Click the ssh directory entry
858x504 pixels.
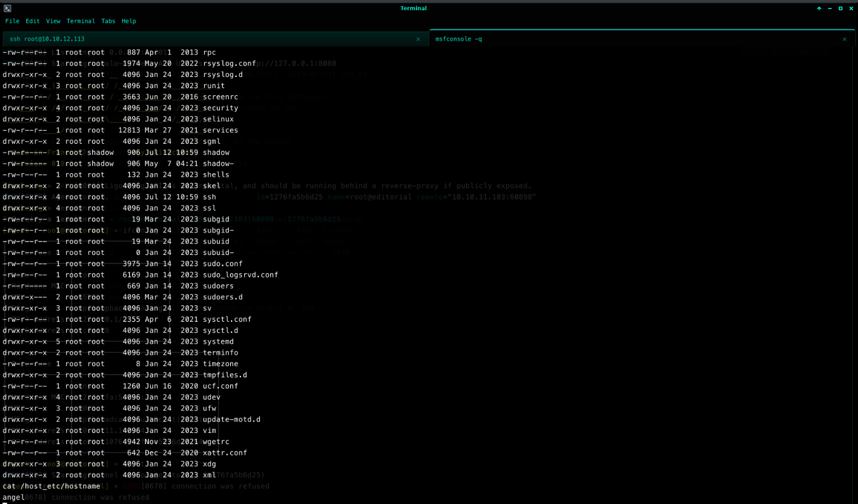(x=210, y=197)
